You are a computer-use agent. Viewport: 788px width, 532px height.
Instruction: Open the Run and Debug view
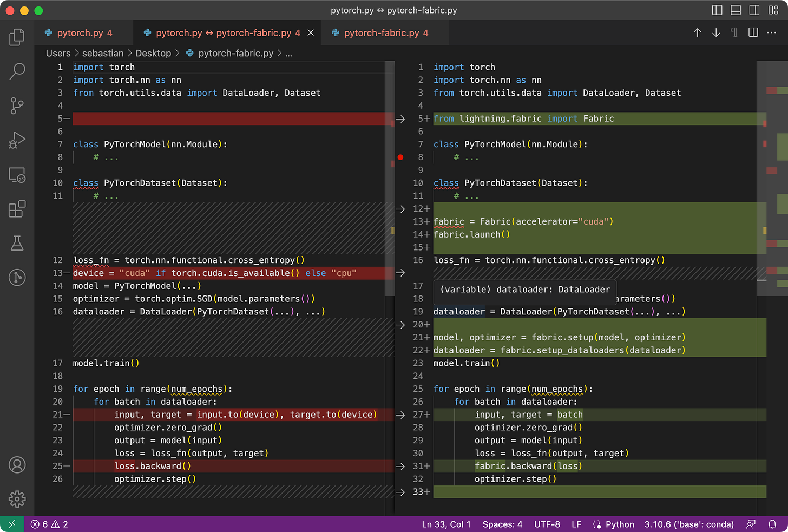point(17,140)
